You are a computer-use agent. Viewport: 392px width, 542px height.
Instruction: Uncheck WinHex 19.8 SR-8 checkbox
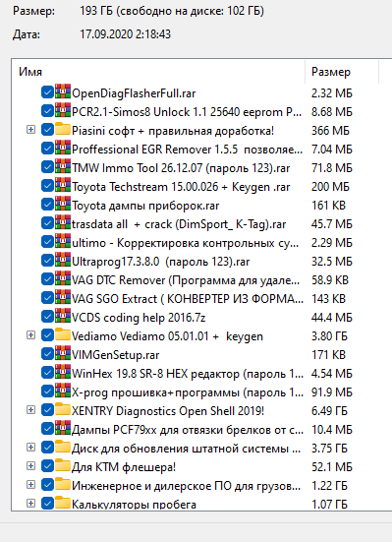coord(47,373)
